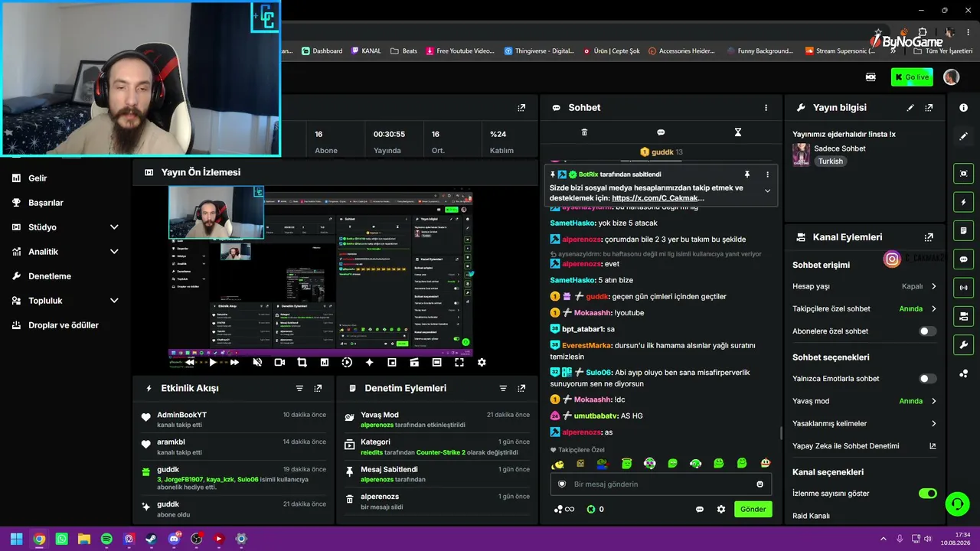Pop out the Etkinlik Akışı panel
This screenshot has width=980, height=551.
tap(318, 388)
